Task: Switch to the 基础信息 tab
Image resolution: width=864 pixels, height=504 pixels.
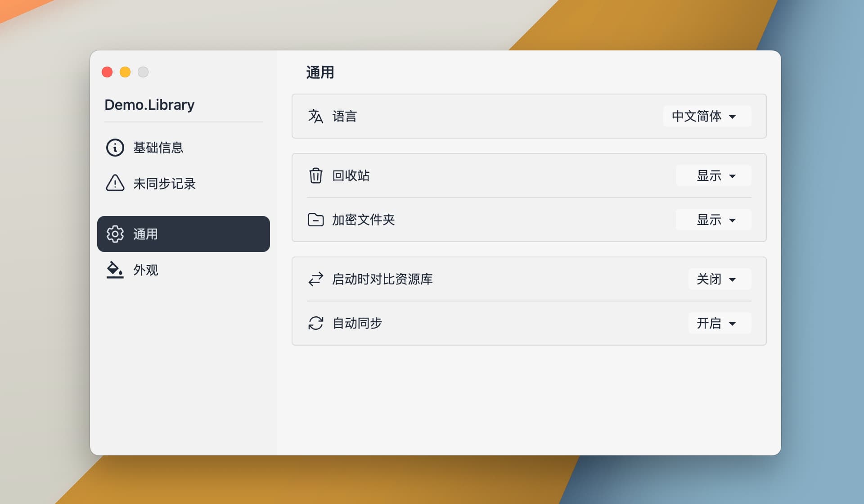Action: point(158,148)
